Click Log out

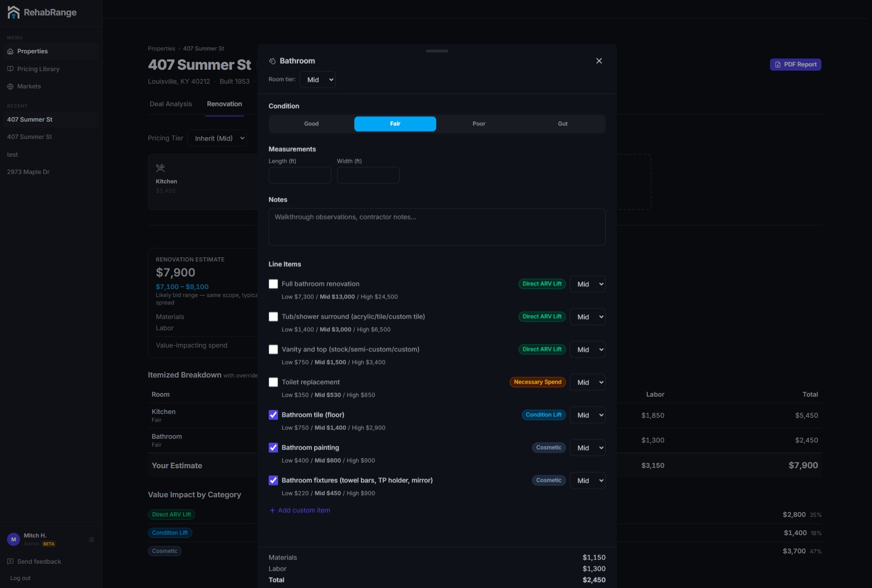click(20, 578)
